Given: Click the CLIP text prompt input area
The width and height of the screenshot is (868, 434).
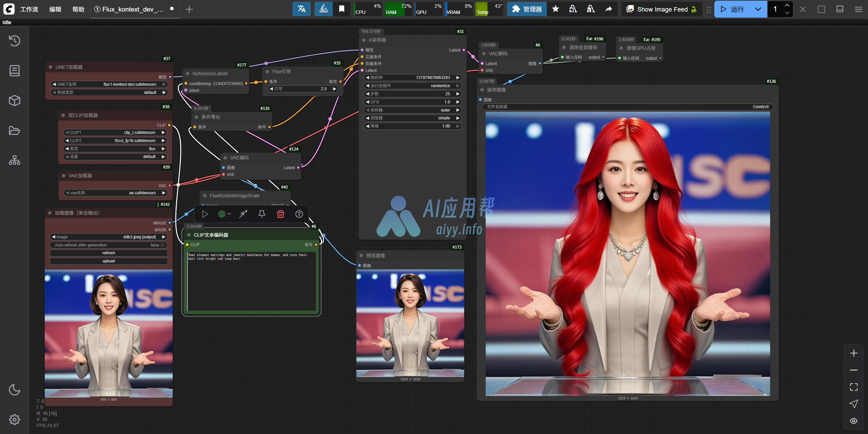Looking at the screenshot, I should coord(251,281).
